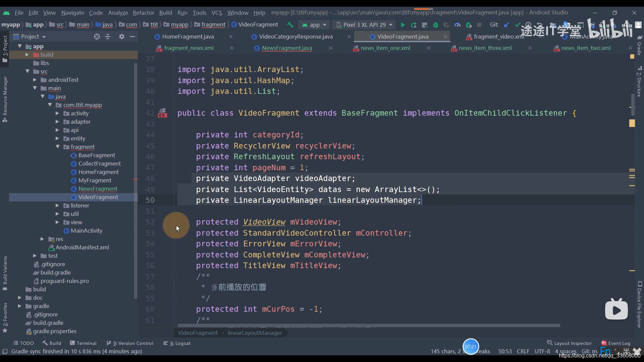Toggle tool window bars icon bottom-left
Image resolution: width=644 pixels, height=362 pixels.
[5, 351]
